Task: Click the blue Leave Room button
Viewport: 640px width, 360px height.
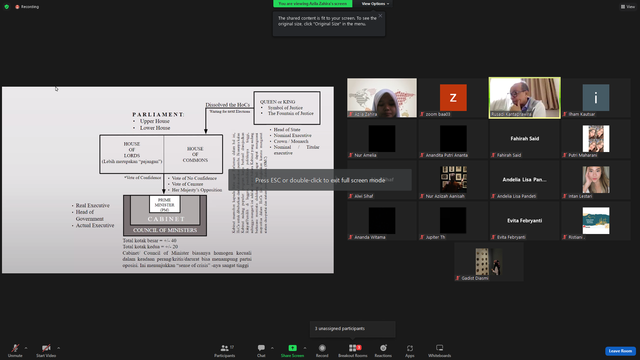Action: (620, 351)
